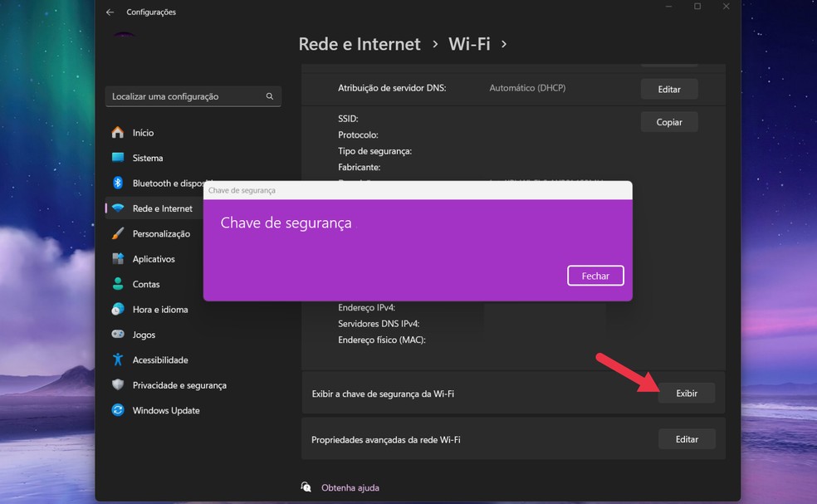Click the 'Tipo de segurança:' label
The width and height of the screenshot is (817, 504).
tap(374, 151)
